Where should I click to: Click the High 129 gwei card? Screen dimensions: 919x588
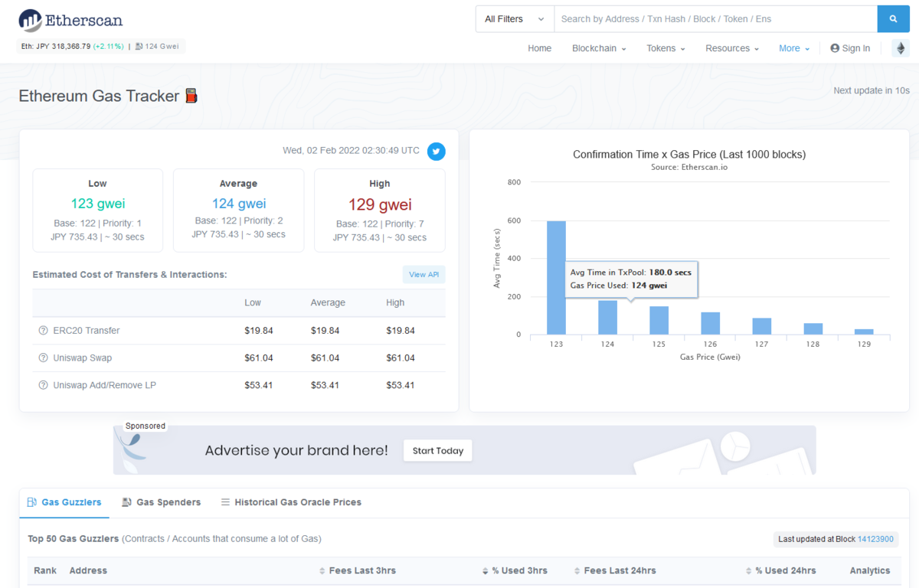tap(379, 211)
